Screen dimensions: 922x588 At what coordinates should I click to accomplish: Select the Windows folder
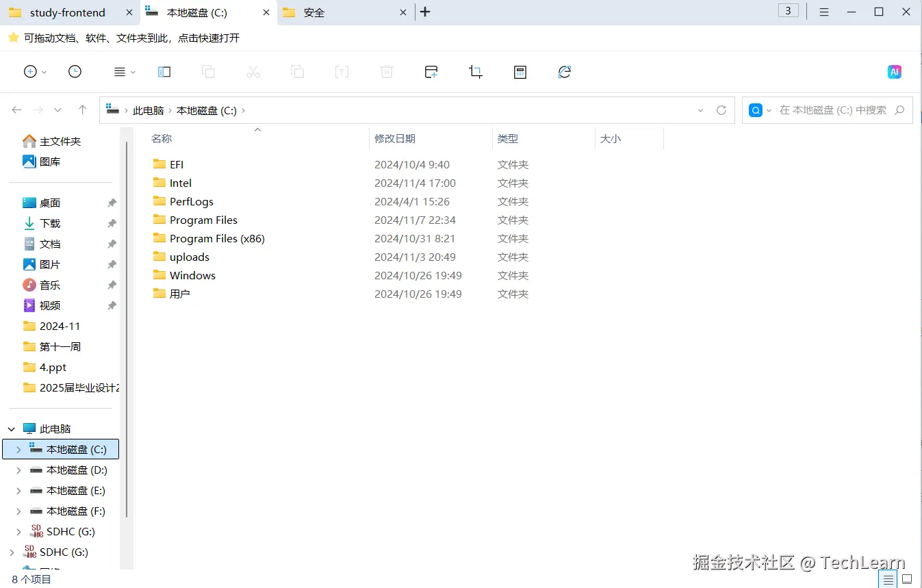coord(192,275)
